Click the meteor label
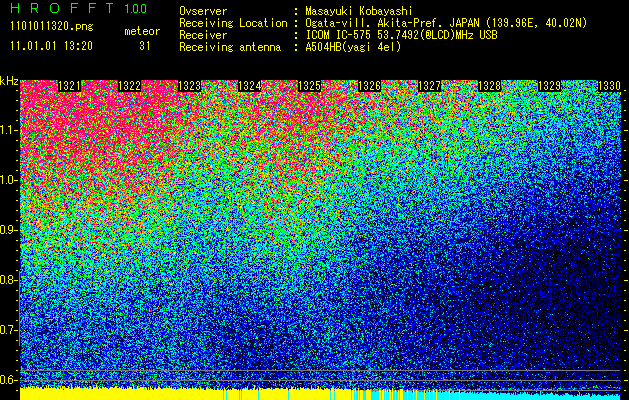This screenshot has width=629, height=400. (x=142, y=31)
